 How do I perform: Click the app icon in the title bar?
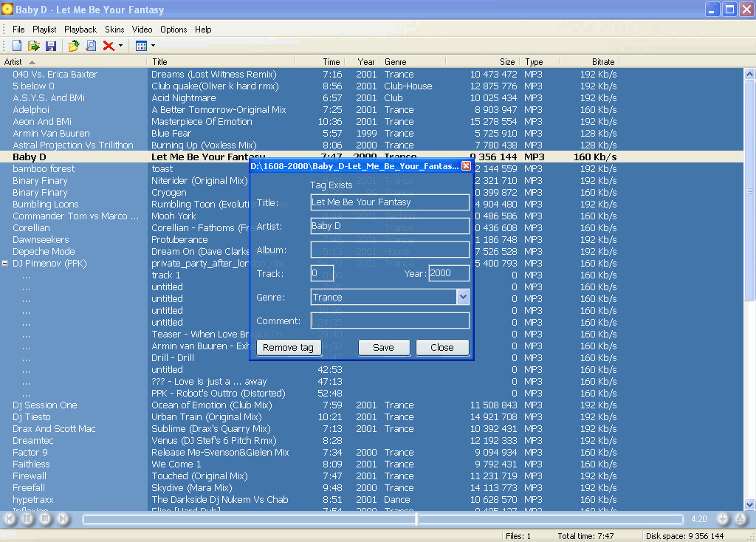(x=7, y=9)
